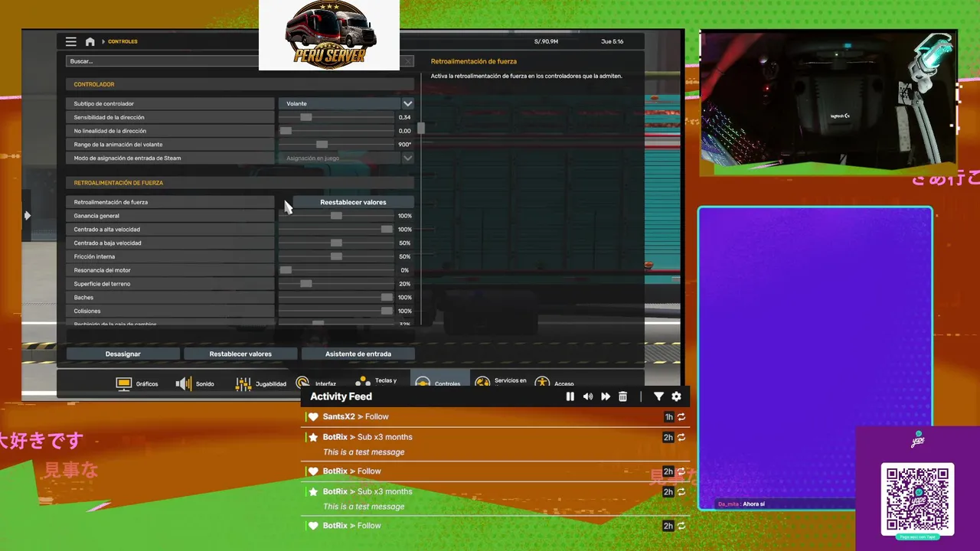Adjust Centrado a baja velocidad slider
Viewport: 980px width, 551px height.
click(x=336, y=243)
